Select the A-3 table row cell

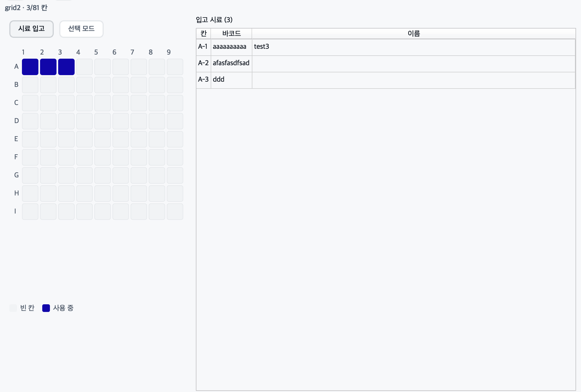click(x=204, y=81)
